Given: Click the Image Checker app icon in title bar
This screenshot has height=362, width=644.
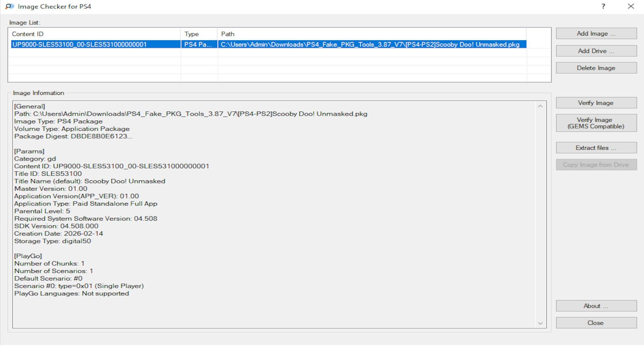Looking at the screenshot, I should (x=9, y=6).
